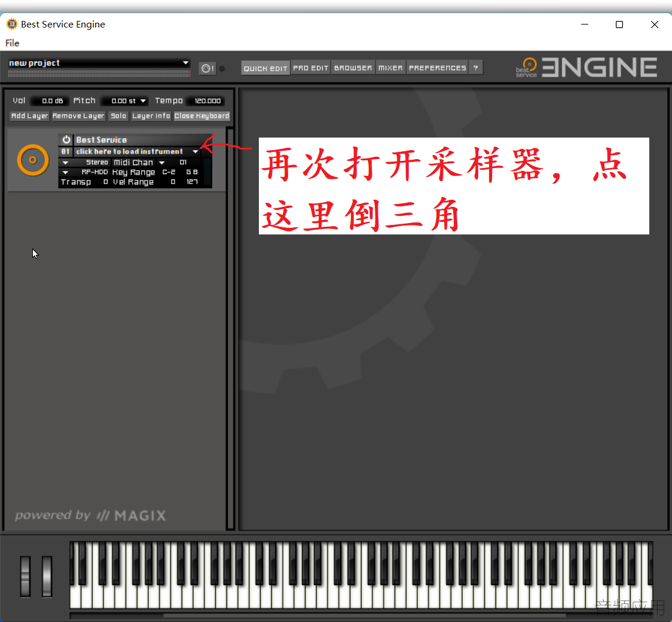Image resolution: width=672 pixels, height=622 pixels.
Task: Click the keyboard horizontal scrollbar
Action: point(364,615)
